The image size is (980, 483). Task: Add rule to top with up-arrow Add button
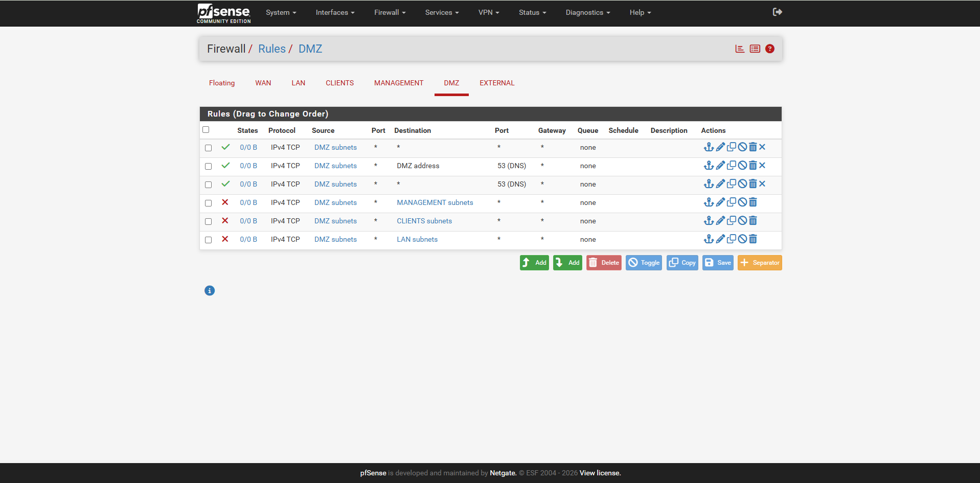[534, 263]
